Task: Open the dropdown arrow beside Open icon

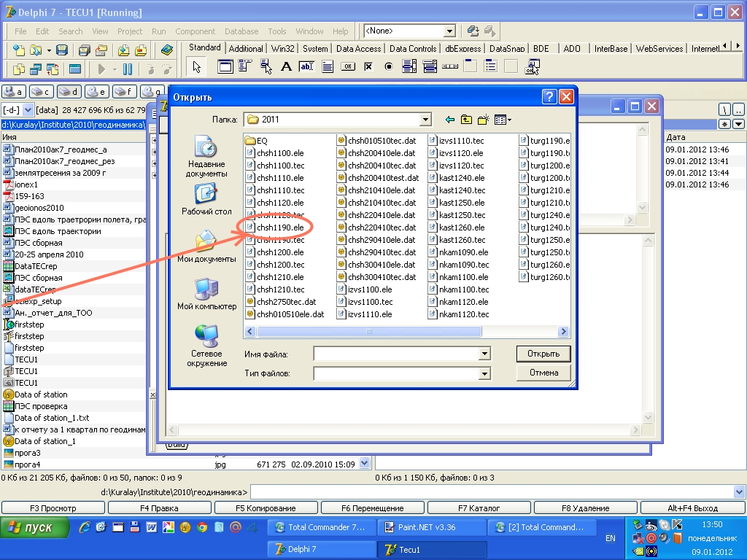Action: pos(49,50)
